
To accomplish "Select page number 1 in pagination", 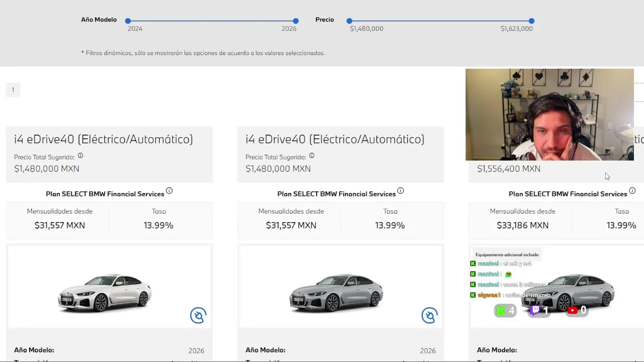I will tap(13, 90).
